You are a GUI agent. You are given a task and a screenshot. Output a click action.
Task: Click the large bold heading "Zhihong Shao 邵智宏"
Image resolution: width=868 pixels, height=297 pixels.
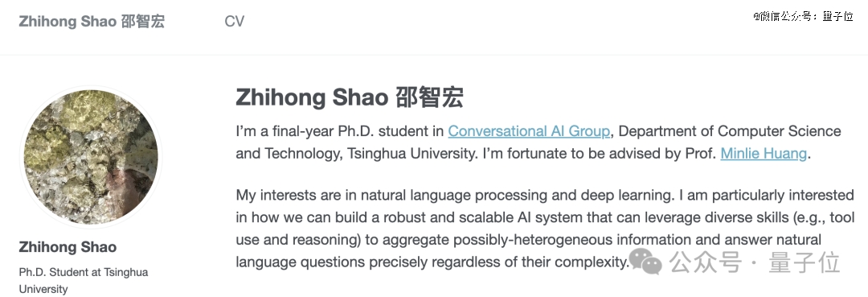click(x=350, y=97)
